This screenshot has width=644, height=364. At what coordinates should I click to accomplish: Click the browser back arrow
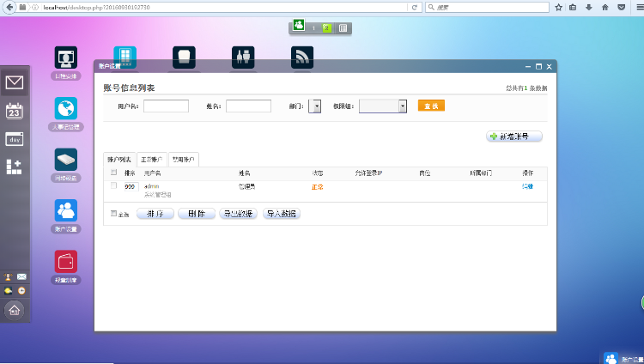[9, 7]
